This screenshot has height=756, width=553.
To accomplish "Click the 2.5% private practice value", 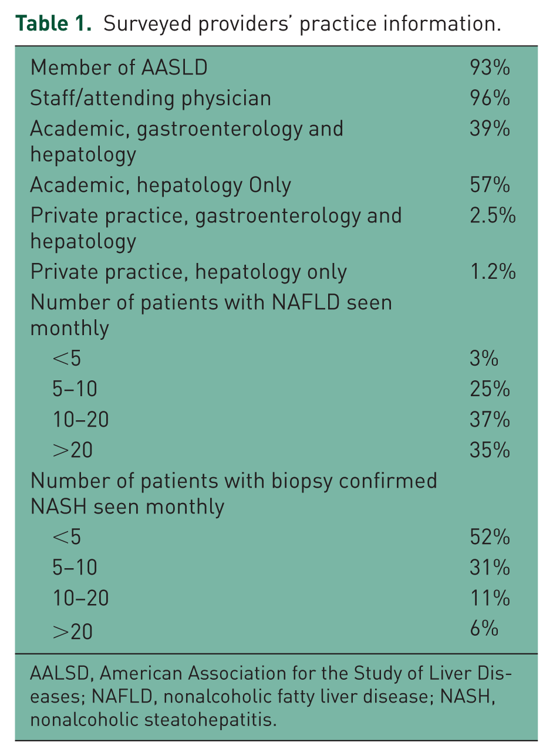I will [493, 215].
